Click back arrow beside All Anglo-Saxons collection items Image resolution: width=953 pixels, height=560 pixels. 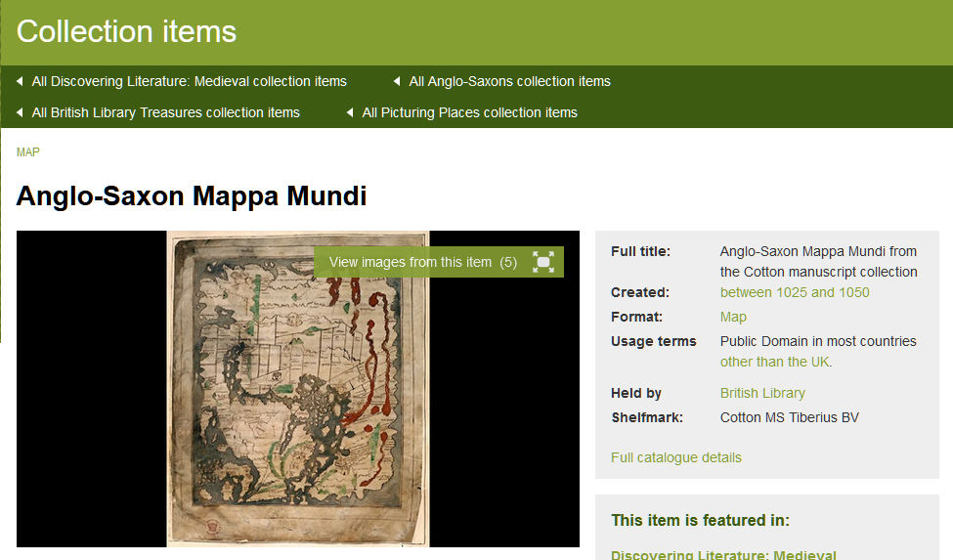397,81
